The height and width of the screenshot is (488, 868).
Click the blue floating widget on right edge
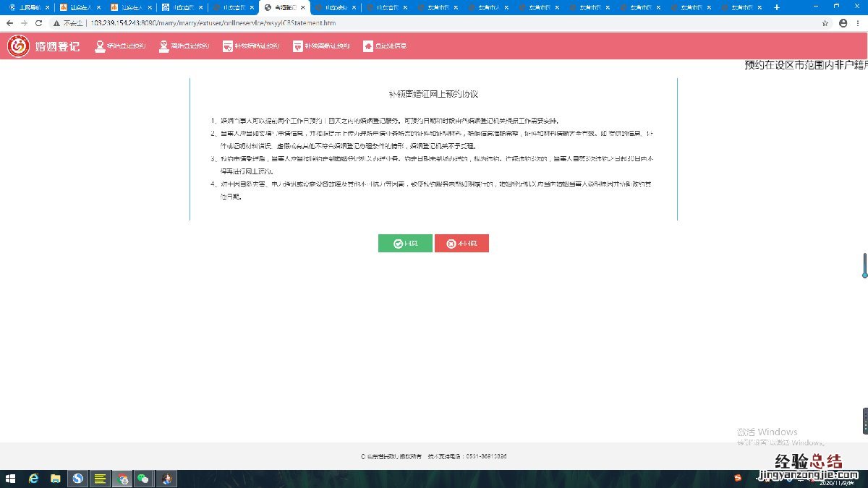(864, 265)
